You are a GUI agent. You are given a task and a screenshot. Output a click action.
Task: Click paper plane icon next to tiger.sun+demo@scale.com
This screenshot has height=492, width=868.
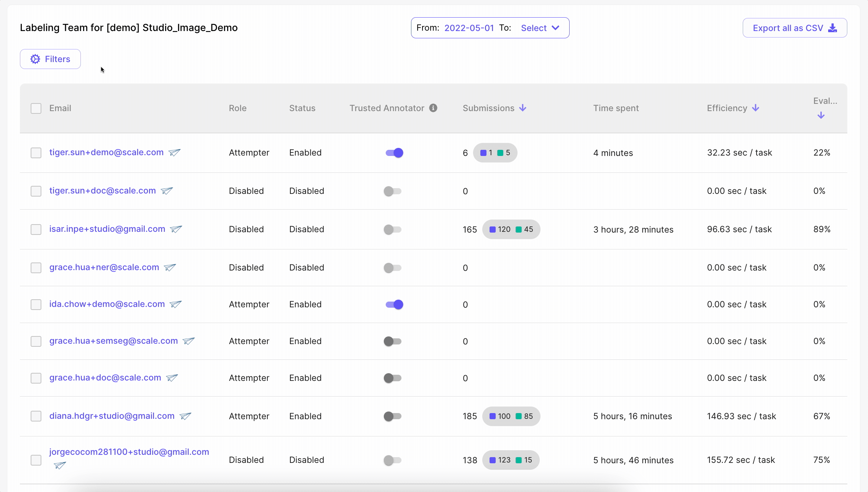point(174,153)
